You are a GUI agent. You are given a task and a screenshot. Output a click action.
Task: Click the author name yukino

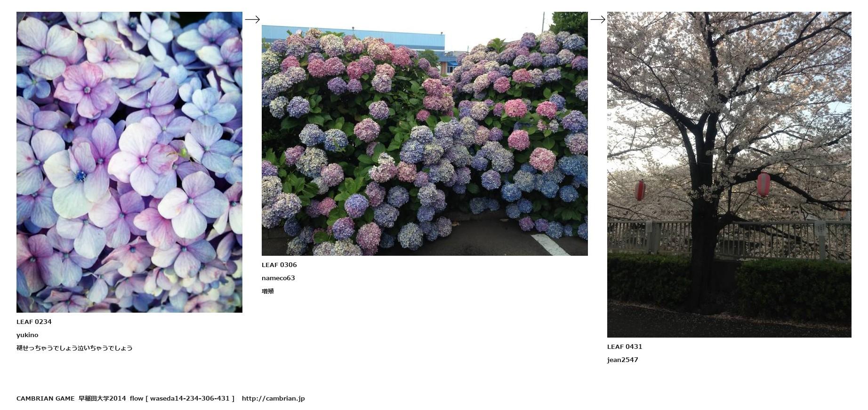27,335
